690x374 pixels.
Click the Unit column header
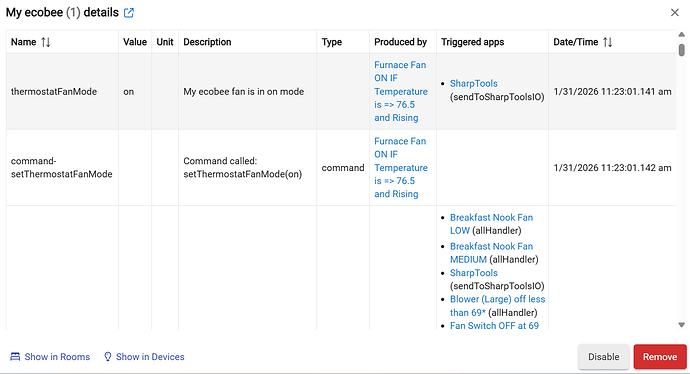click(x=165, y=42)
